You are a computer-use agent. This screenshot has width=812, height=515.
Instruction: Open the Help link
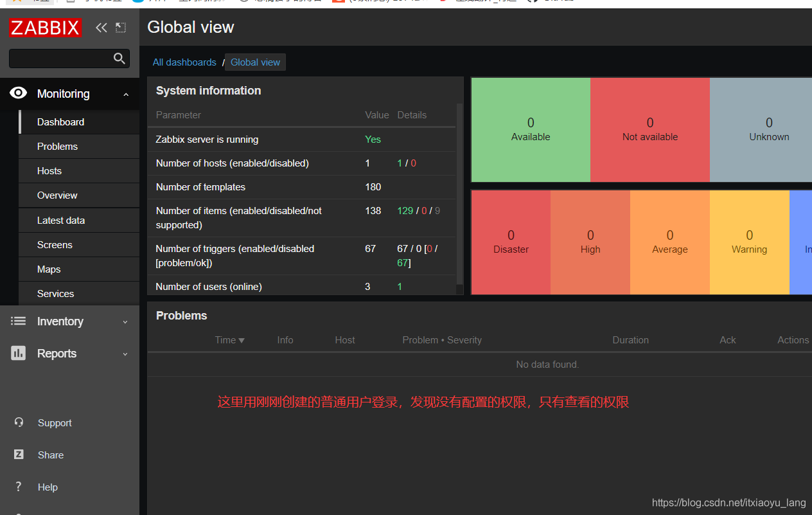pos(48,487)
